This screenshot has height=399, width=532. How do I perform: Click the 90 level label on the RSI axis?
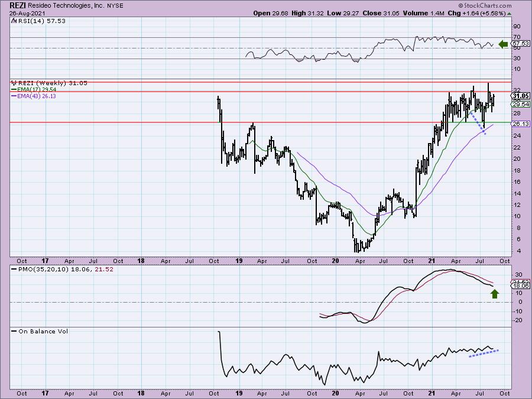517,27
